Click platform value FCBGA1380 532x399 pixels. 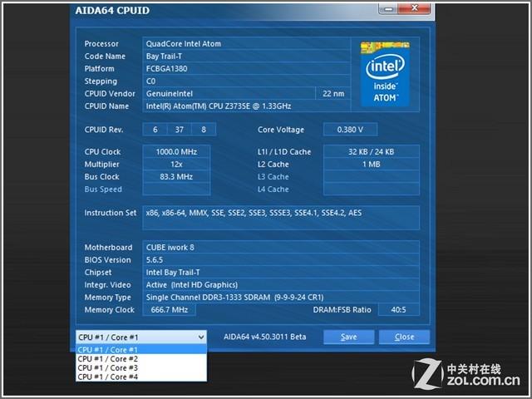pos(246,69)
